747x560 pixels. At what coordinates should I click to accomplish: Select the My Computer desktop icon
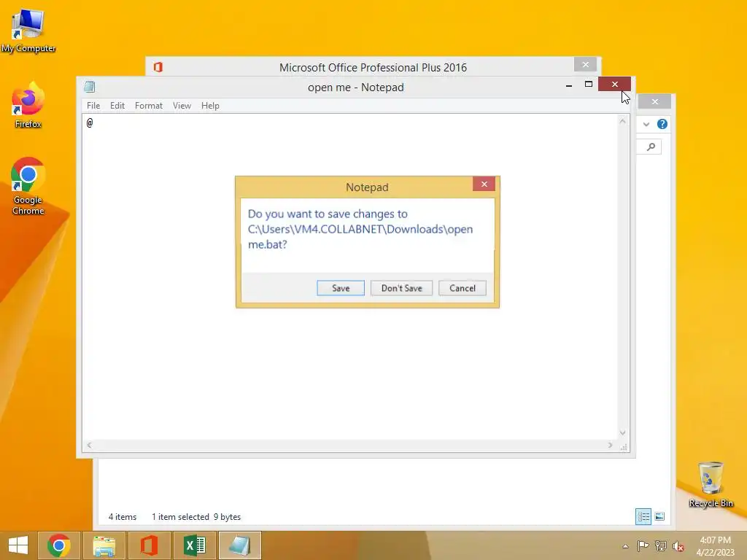(28, 31)
